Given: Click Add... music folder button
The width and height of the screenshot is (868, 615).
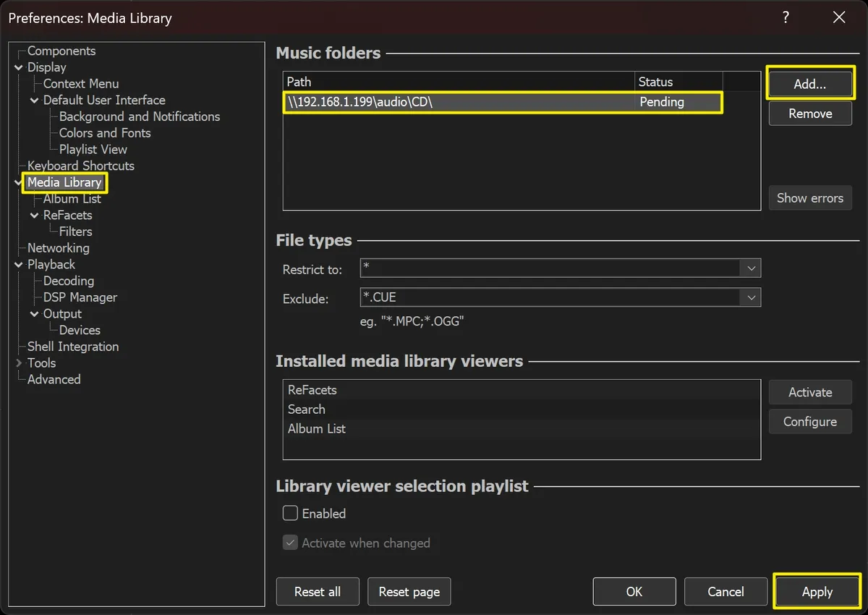Looking at the screenshot, I should [x=810, y=84].
